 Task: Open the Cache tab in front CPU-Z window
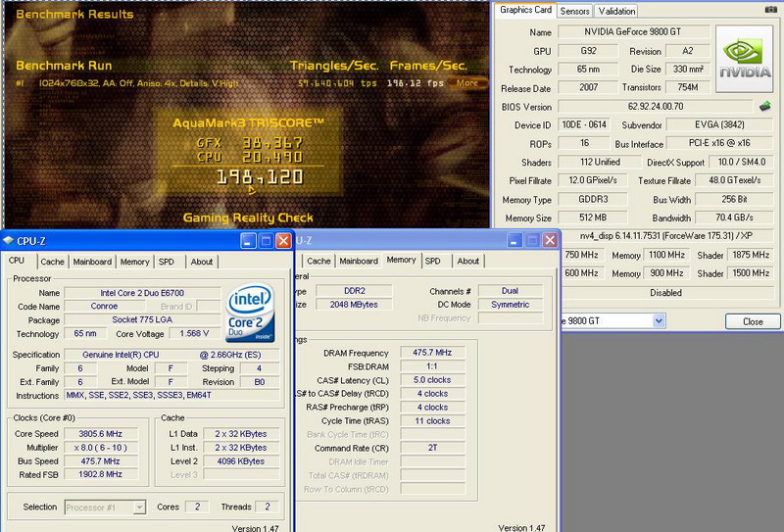tap(52, 262)
